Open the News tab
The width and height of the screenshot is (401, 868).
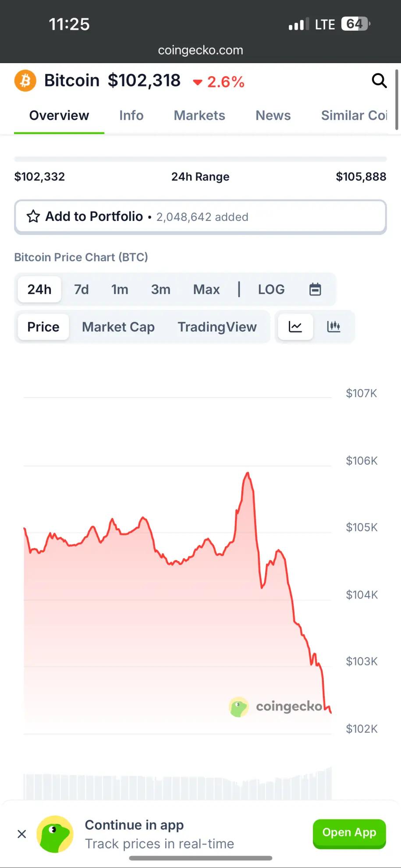point(273,115)
